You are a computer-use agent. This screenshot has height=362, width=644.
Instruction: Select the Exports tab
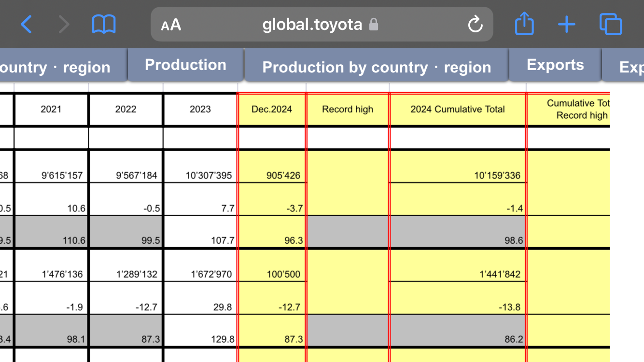click(x=555, y=65)
